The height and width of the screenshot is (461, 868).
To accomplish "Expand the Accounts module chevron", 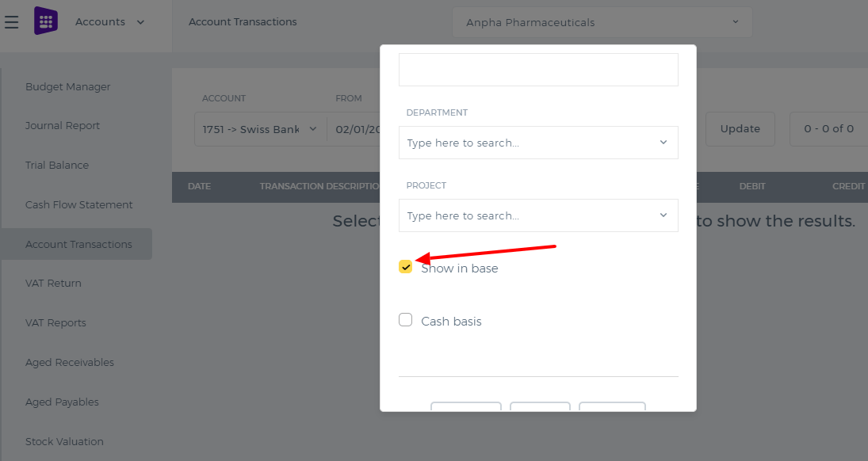I will [x=140, y=22].
